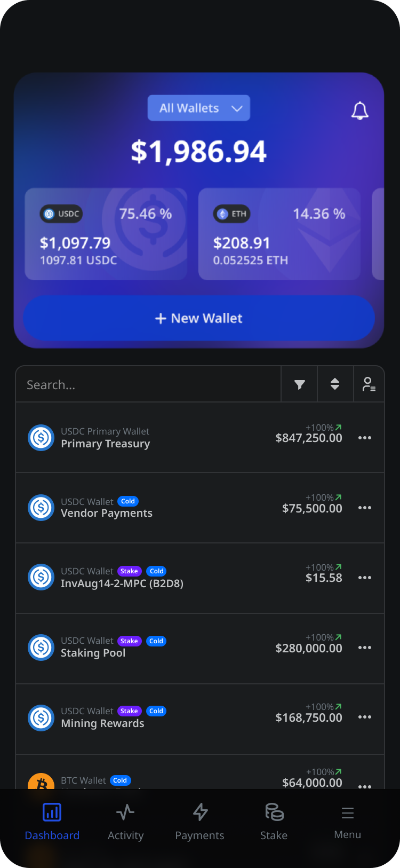Switch to the Activity tab
Viewport: 400px width, 868px height.
pos(126,822)
